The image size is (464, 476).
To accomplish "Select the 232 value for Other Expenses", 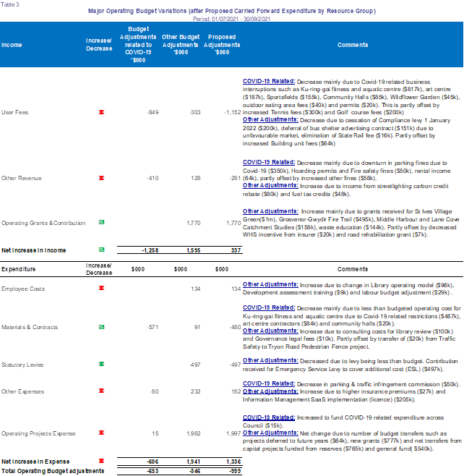I will pos(196,391).
